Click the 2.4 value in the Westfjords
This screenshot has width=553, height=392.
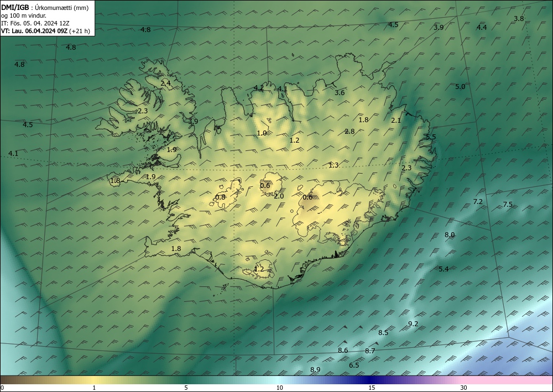click(x=165, y=83)
